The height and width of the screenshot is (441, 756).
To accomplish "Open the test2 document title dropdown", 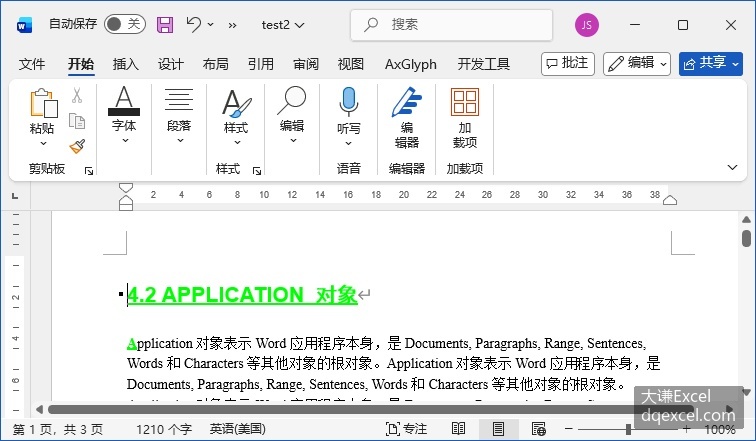I will point(283,25).
